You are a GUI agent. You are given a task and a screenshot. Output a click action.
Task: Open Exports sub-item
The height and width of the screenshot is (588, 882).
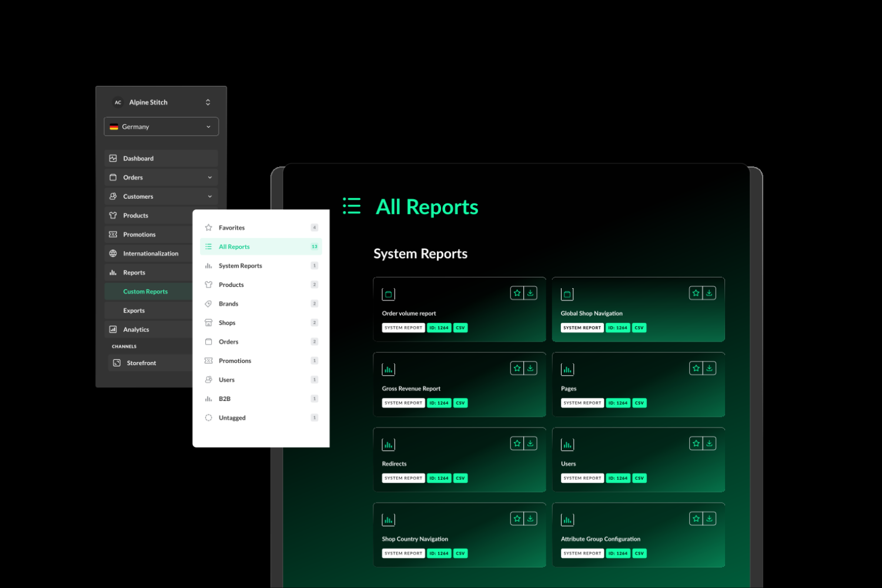(149, 310)
